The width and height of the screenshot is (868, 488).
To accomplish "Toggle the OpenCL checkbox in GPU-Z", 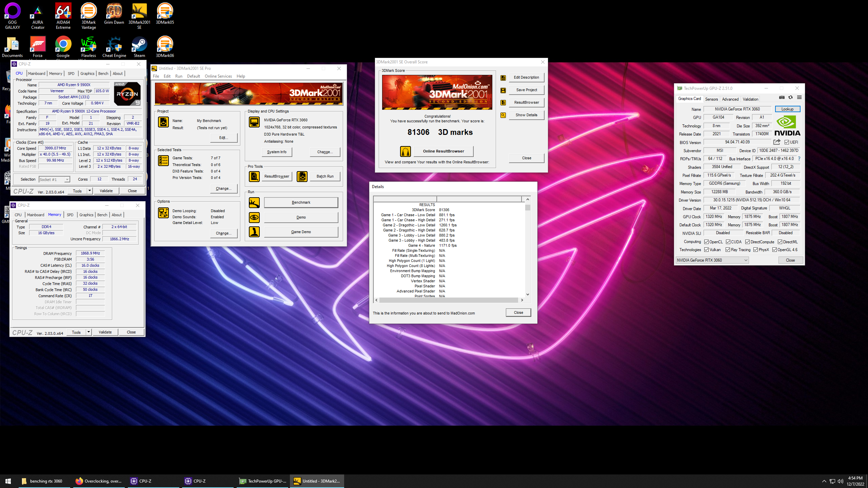I will click(x=707, y=242).
